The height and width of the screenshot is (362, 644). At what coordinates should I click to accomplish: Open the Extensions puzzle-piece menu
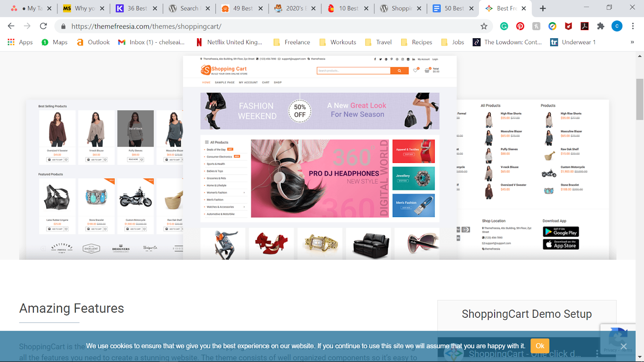(601, 26)
